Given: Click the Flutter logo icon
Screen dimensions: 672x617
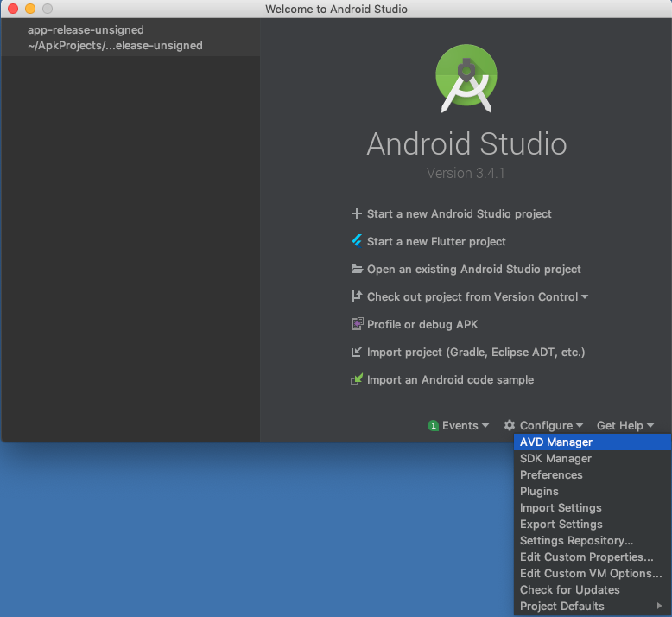Looking at the screenshot, I should pyautogui.click(x=357, y=241).
